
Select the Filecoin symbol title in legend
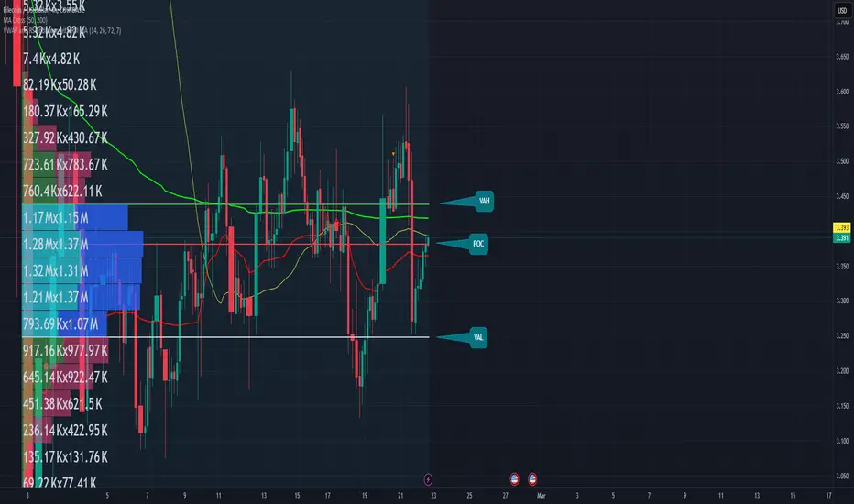pos(44,10)
